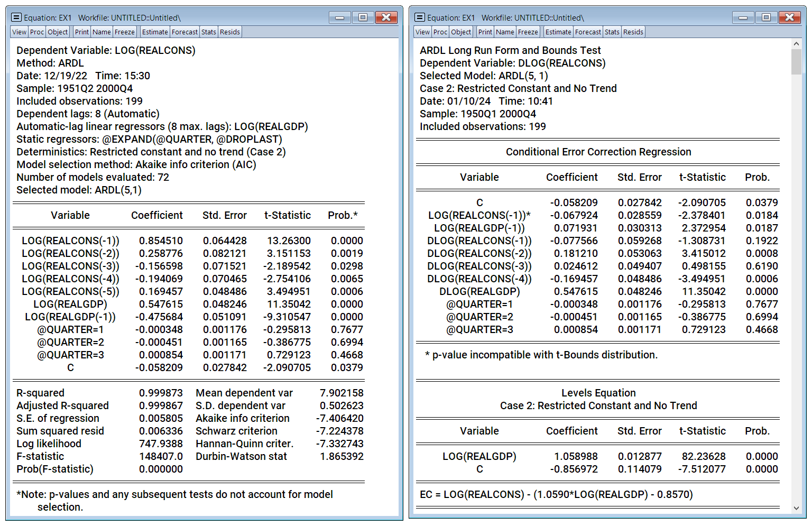This screenshot has height=526, width=812.
Task: Click Schwarz criterion value -7.224378
Action: [x=339, y=431]
